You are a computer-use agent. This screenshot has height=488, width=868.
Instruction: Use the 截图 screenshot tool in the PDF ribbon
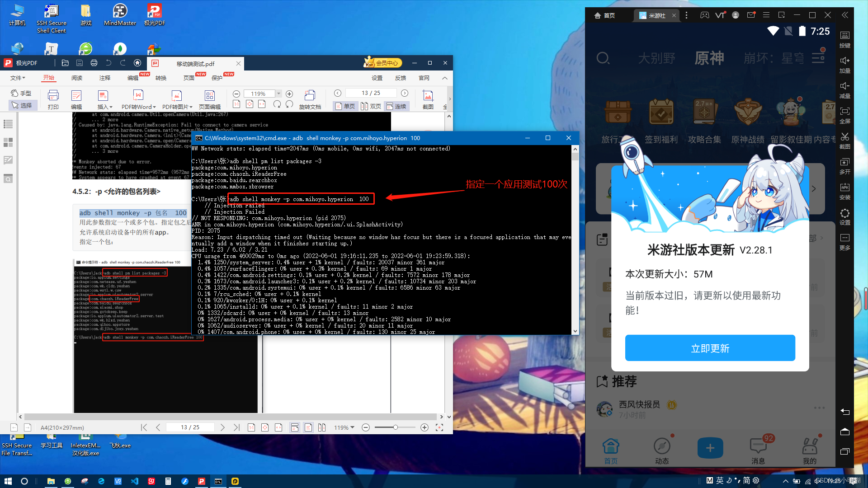[428, 99]
